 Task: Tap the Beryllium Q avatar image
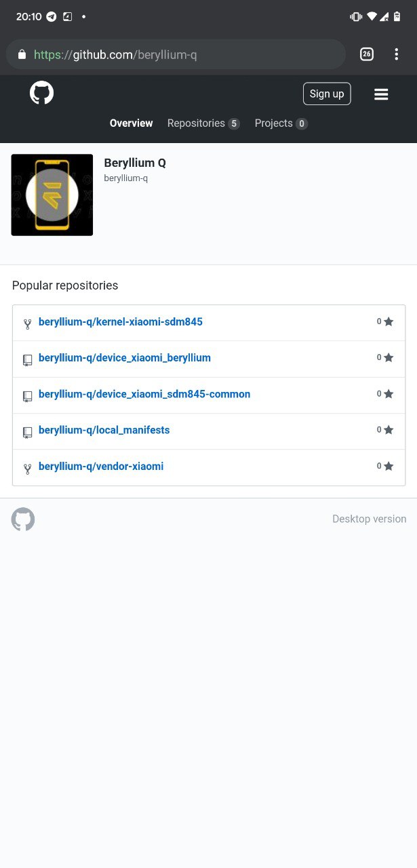click(52, 195)
